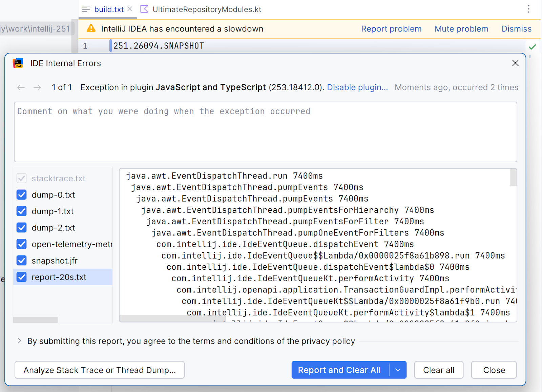
Task: Close the build.txt editor tab
Action: pos(130,9)
